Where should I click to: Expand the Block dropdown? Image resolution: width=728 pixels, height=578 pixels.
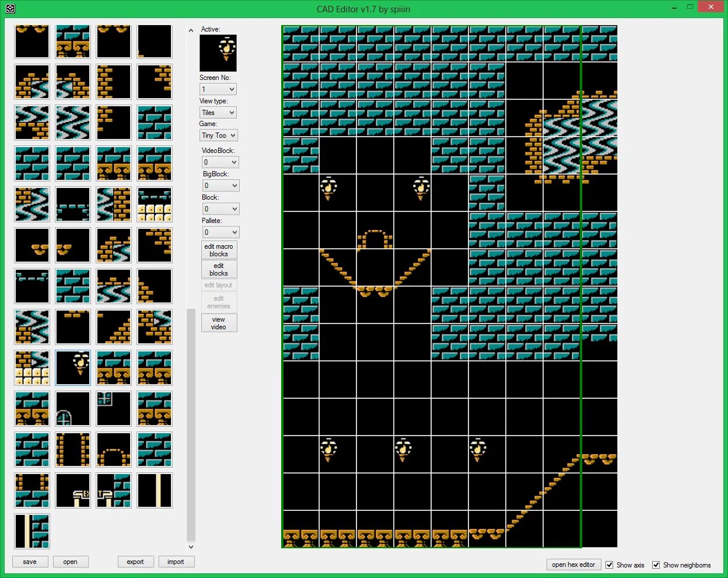[x=220, y=209]
